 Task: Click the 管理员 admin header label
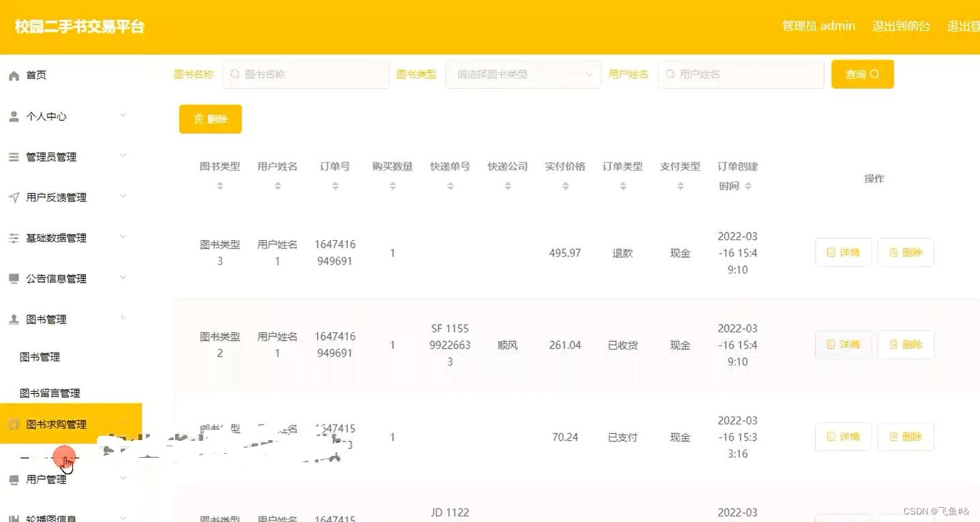[x=818, y=27]
